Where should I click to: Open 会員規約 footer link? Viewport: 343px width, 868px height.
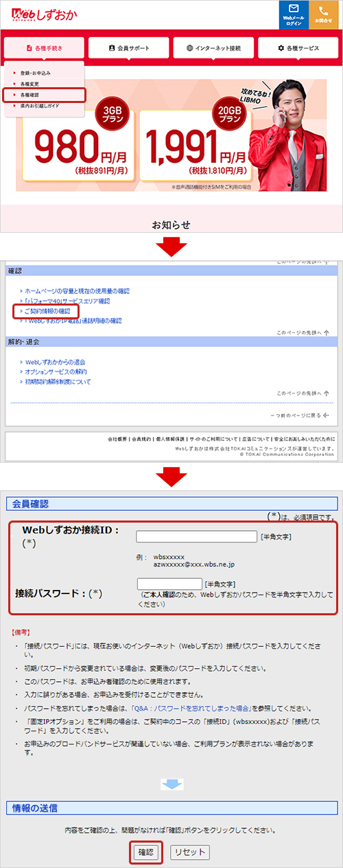click(141, 438)
